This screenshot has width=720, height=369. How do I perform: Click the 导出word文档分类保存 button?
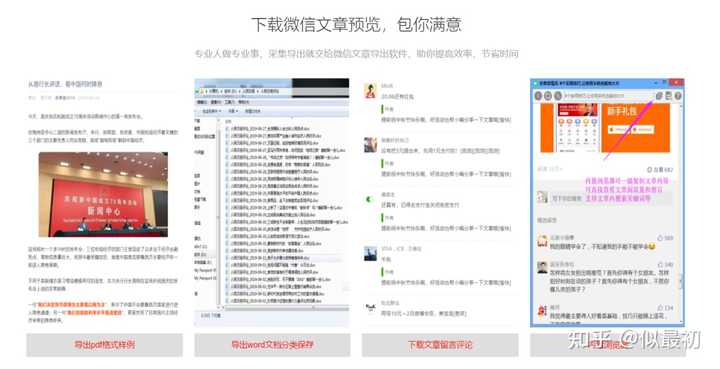point(272,345)
